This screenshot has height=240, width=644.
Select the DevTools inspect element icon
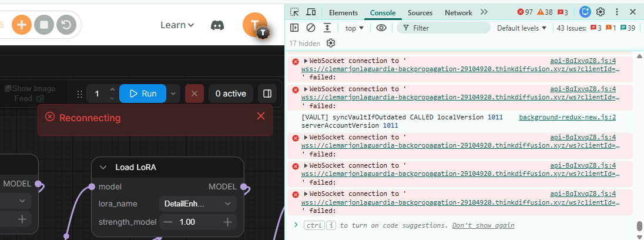tap(294, 12)
